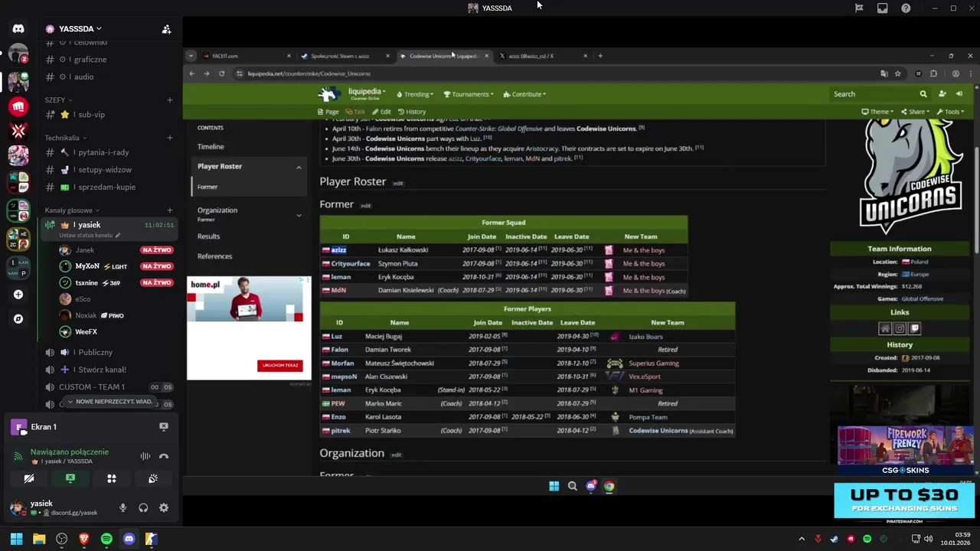The image size is (980, 551).
Task: Open Discord user settings gear
Action: (x=163, y=507)
